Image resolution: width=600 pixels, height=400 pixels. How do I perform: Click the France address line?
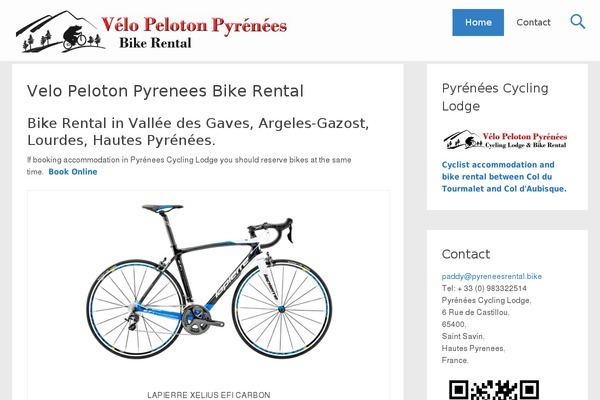[x=455, y=360]
